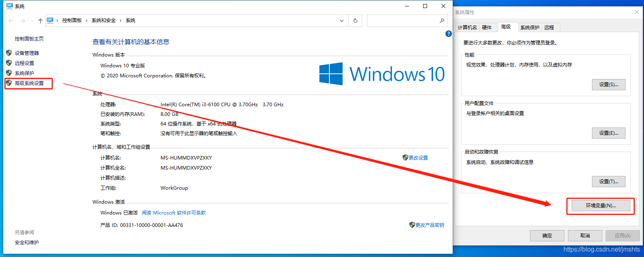Click computer name value MS-HUMMDXVPZXKY beside 计算机名
Screen dimensions: 644x257
(x=186, y=158)
